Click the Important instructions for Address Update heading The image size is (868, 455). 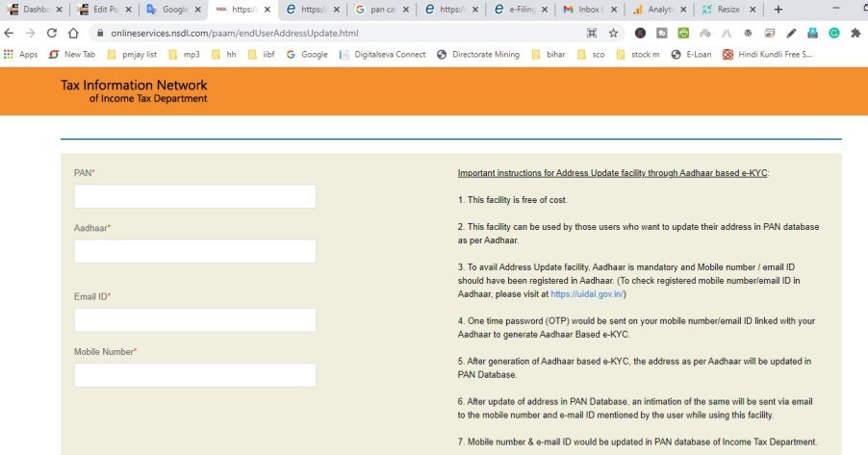coord(613,173)
